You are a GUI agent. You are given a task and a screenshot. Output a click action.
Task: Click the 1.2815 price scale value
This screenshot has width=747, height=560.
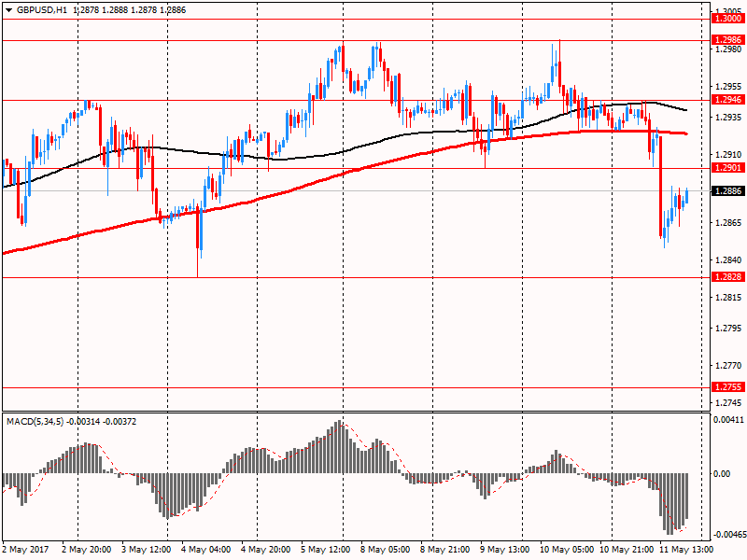point(729,298)
